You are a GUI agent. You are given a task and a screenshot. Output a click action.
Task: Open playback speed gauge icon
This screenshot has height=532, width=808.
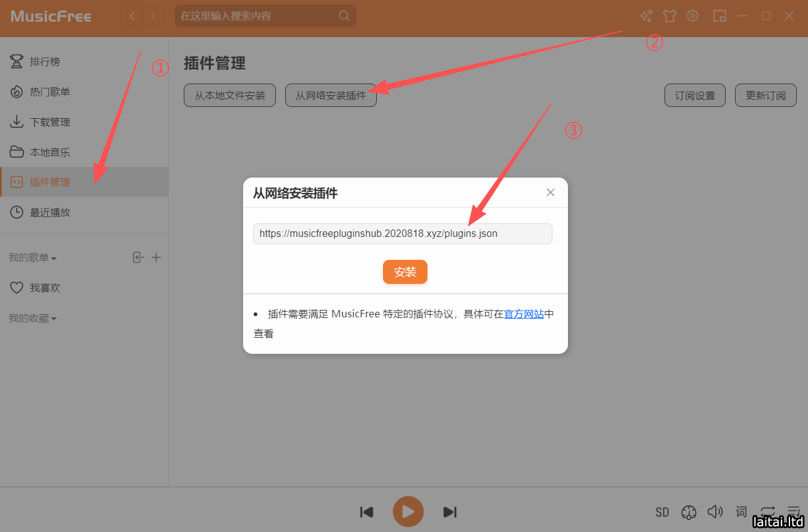[689, 512]
